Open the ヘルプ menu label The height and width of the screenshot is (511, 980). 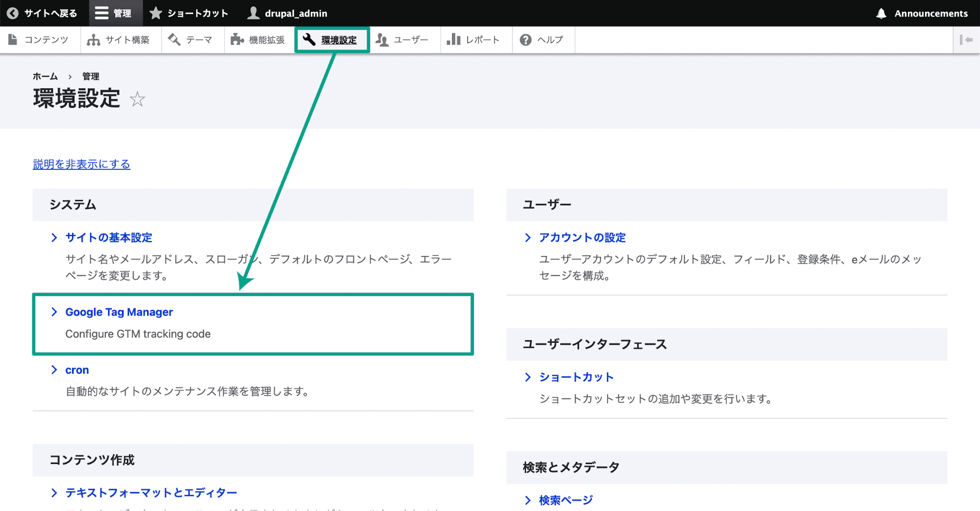[550, 40]
